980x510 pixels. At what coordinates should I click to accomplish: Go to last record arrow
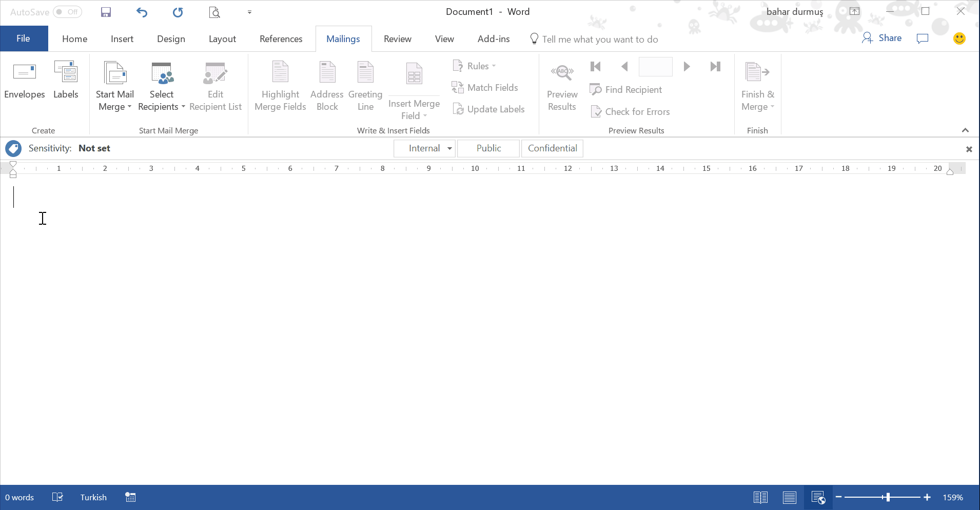(715, 66)
